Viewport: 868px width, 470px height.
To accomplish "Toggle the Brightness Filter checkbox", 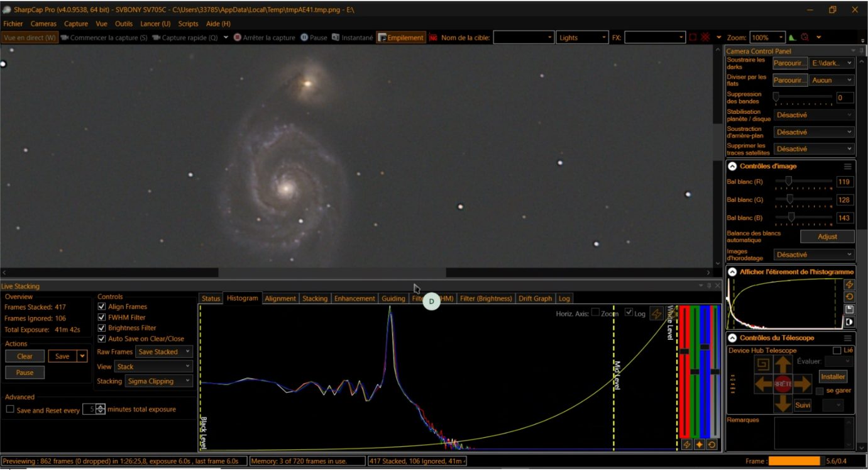I will pos(102,328).
